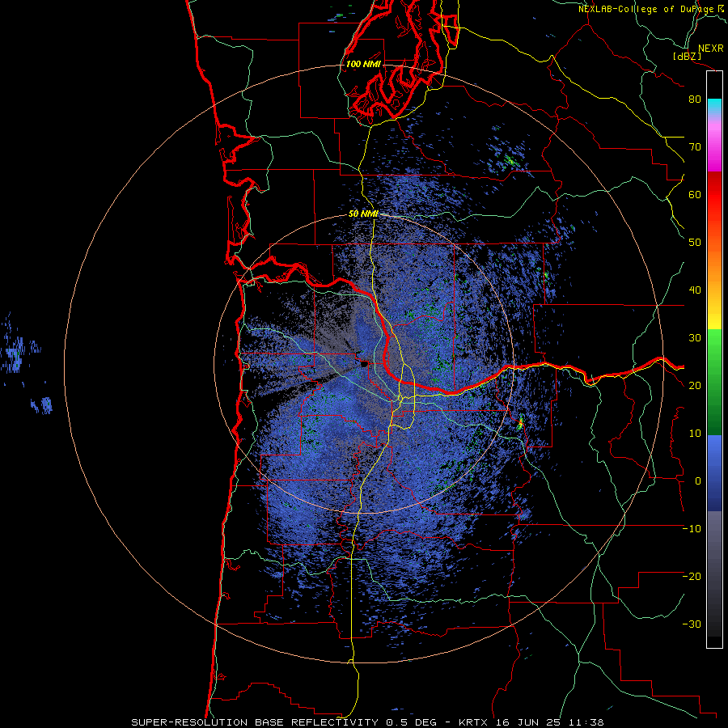Select the 10 value on the dBZ scale

coord(695,434)
